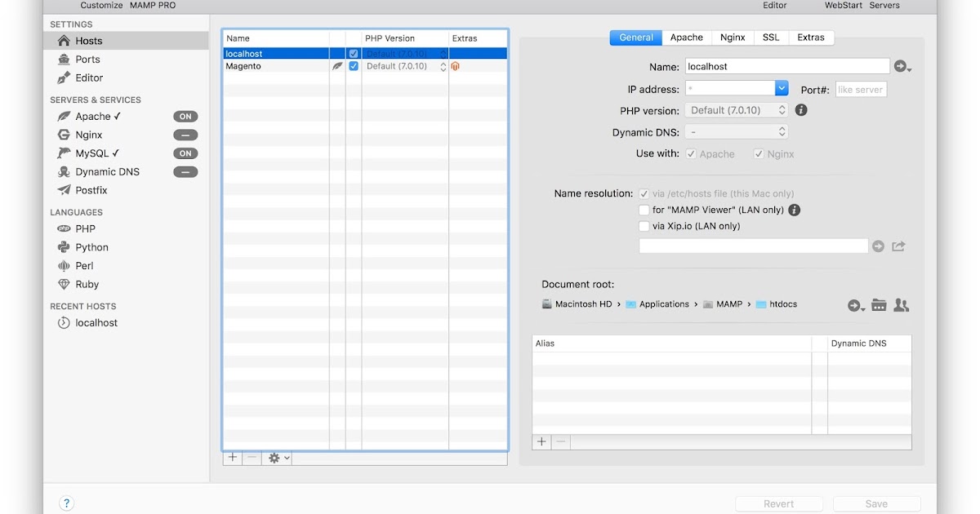Remove the selected host with minus button
This screenshot has height=514, width=980.
252,458
